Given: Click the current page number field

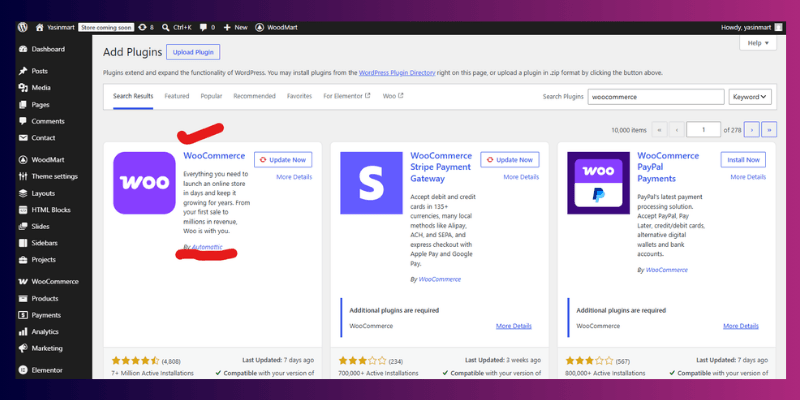Looking at the screenshot, I should point(704,130).
